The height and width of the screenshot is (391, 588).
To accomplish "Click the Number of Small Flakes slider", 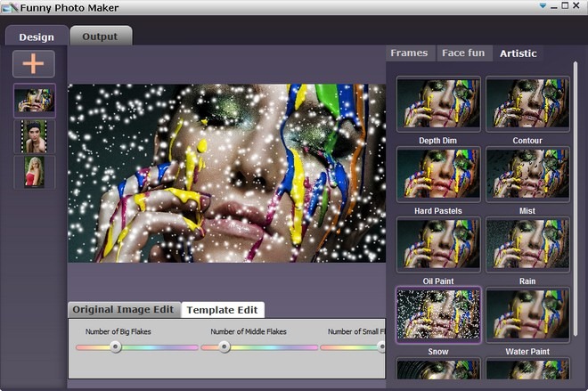I will [x=353, y=347].
